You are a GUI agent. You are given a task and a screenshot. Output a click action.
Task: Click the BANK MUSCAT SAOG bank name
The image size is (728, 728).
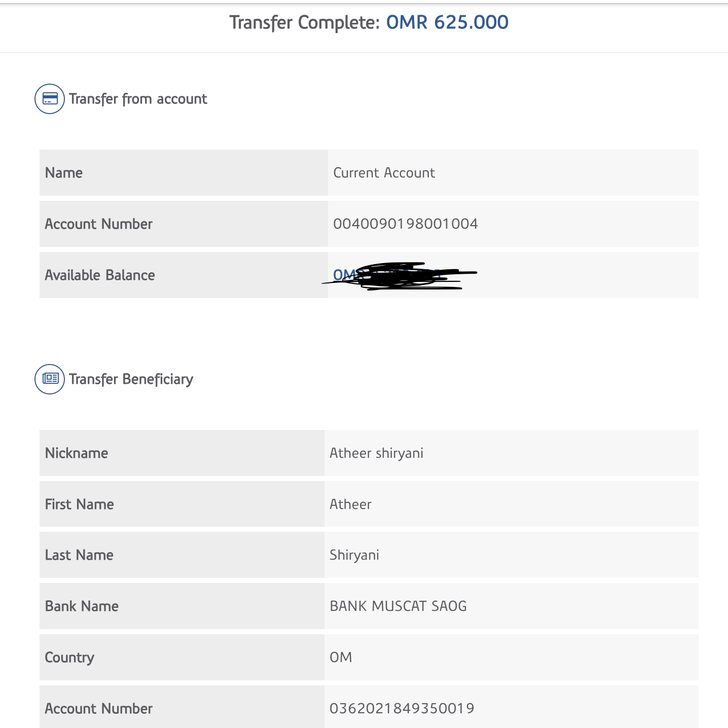pos(398,606)
